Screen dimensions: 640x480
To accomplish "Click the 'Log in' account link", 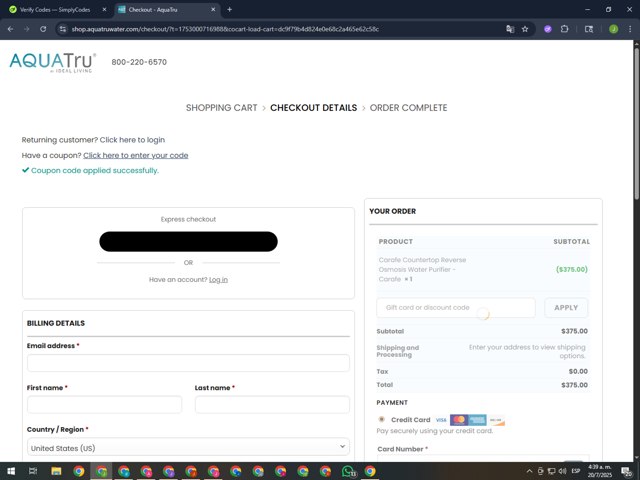I will point(218,280).
